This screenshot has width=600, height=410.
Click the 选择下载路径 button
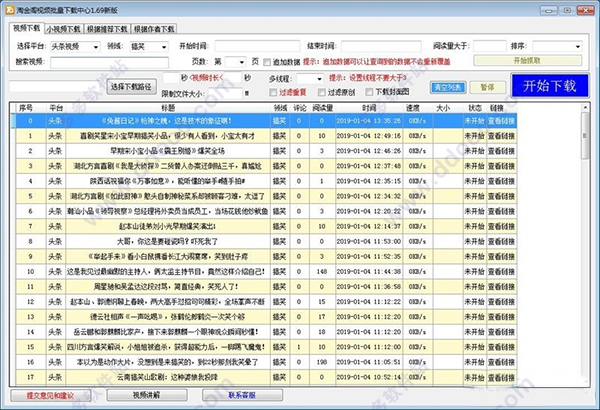[131, 87]
